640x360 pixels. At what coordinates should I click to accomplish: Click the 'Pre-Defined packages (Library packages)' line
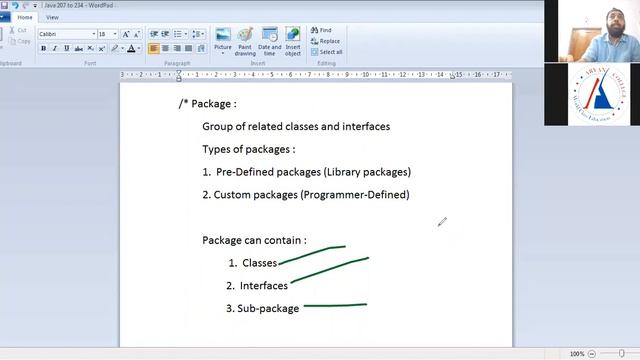[307, 172]
